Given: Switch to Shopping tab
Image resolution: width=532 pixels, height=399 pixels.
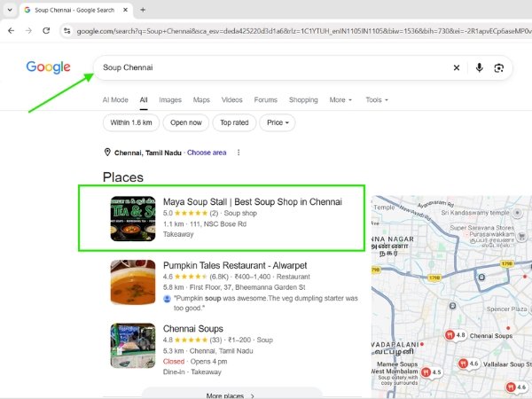Looking at the screenshot, I should coord(303,100).
